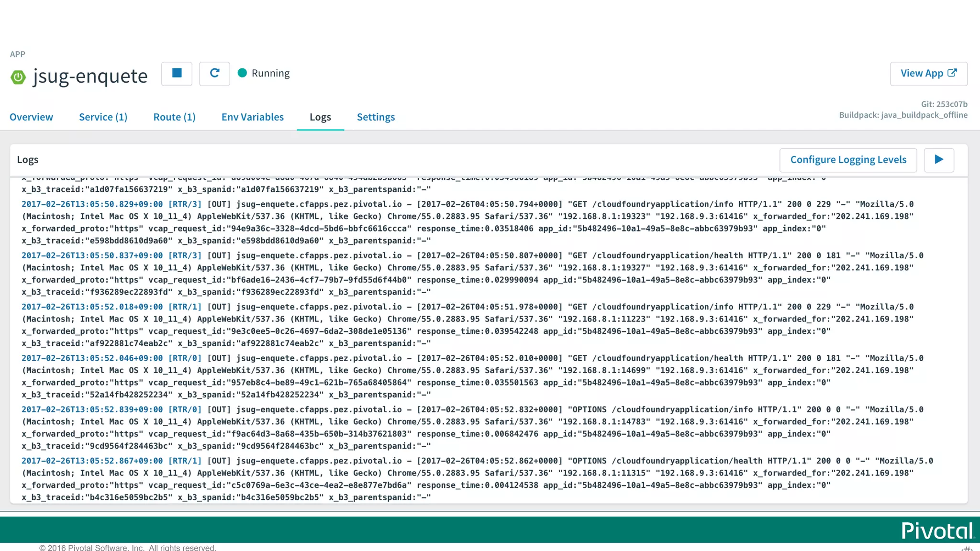Viewport: 980px width, 551px height.
Task: Click the blue stop app square icon
Action: [177, 74]
